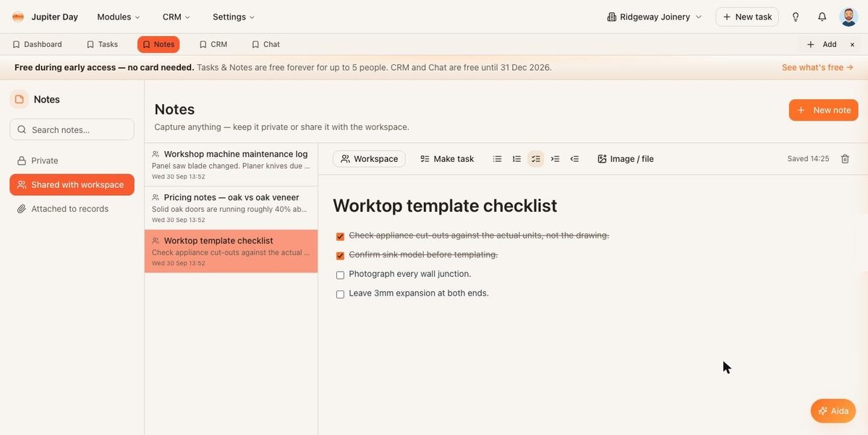Click the Worktop template checklist title
The height and width of the screenshot is (435, 868).
pos(445,205)
